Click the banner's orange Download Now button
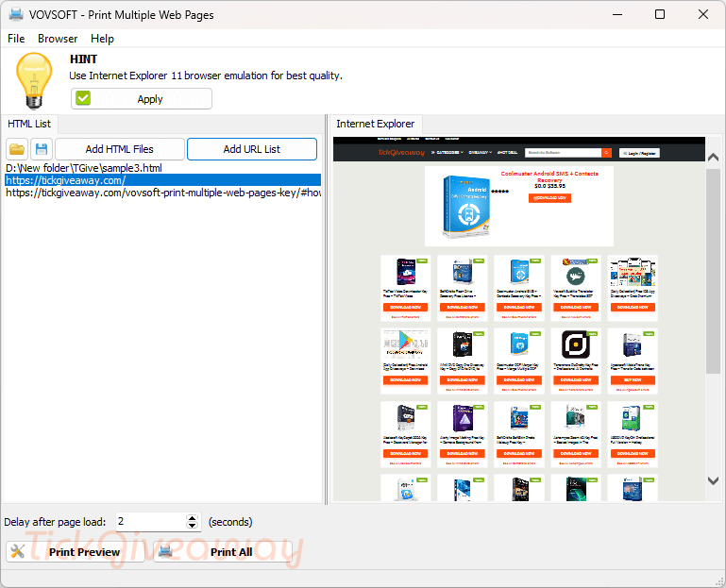Screen dimensions: 726x588 tap(549, 197)
